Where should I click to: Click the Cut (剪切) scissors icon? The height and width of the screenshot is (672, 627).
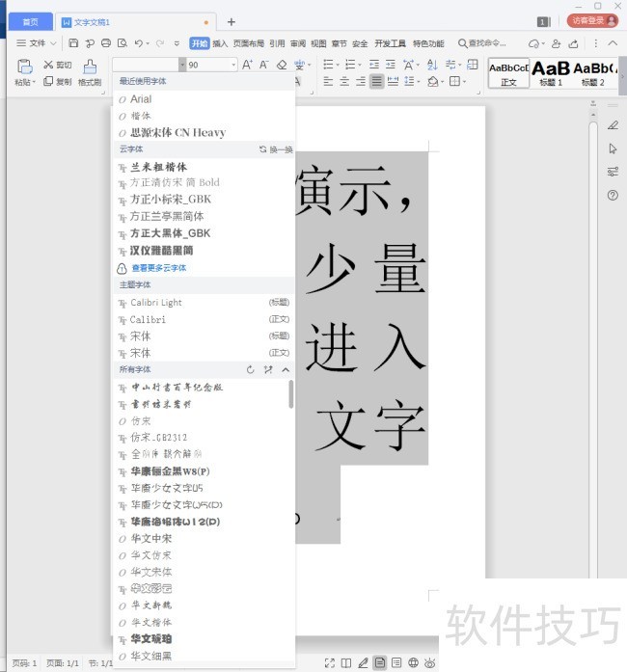[x=48, y=65]
